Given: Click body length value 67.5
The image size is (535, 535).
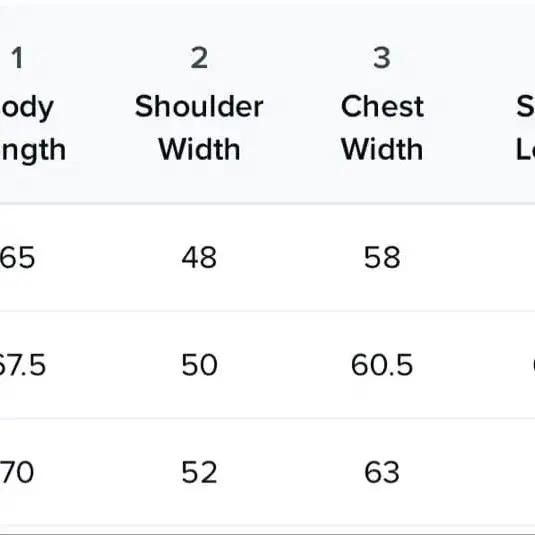Looking at the screenshot, I should coord(22,365).
